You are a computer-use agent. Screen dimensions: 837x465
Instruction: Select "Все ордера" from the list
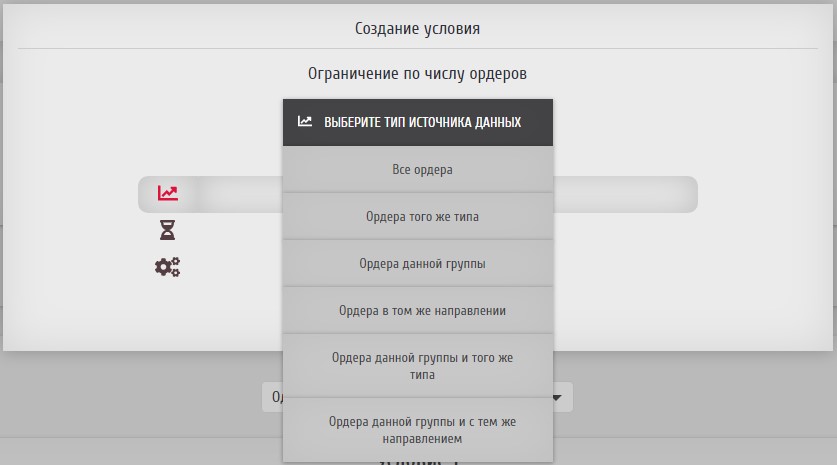coord(417,170)
